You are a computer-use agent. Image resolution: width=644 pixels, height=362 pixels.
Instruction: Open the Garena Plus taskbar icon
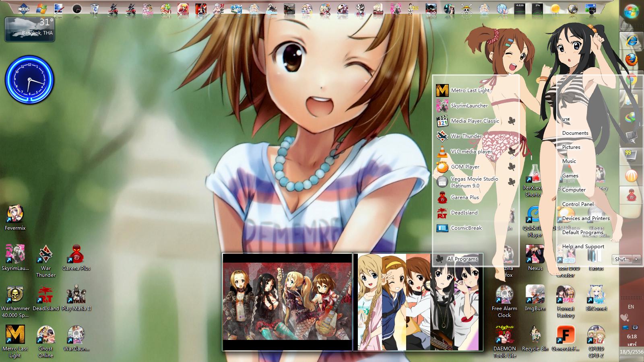[631, 196]
